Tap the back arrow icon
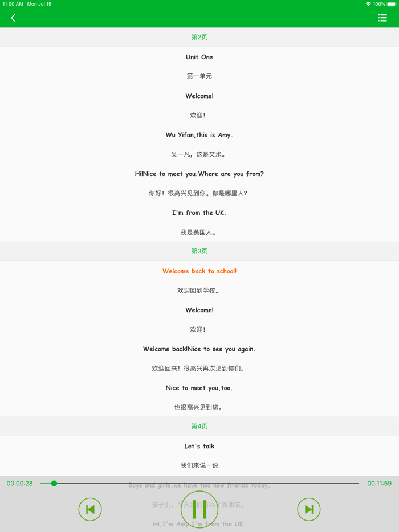 coord(13,18)
